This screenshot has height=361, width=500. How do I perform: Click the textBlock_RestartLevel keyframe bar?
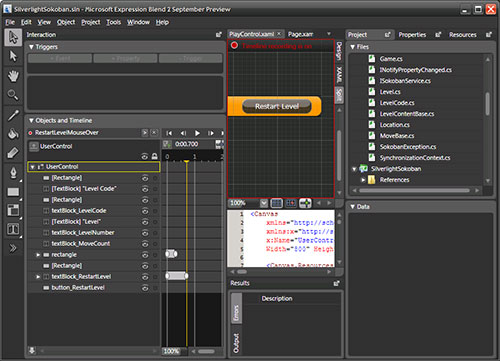177,276
